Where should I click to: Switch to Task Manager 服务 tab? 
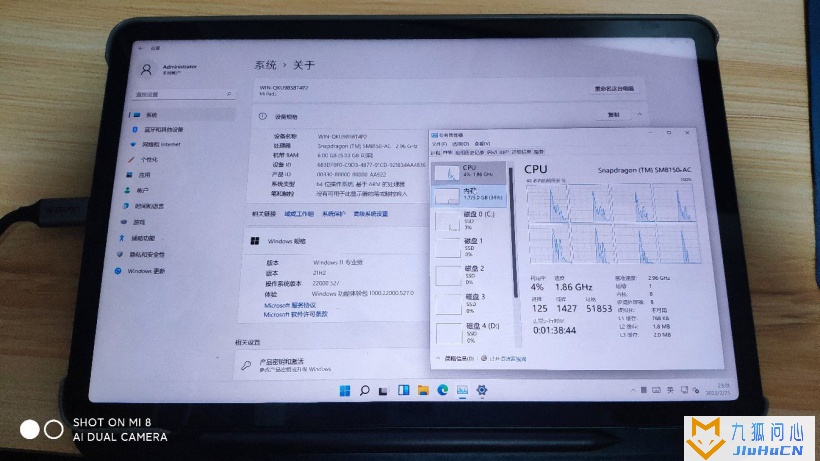[539, 152]
